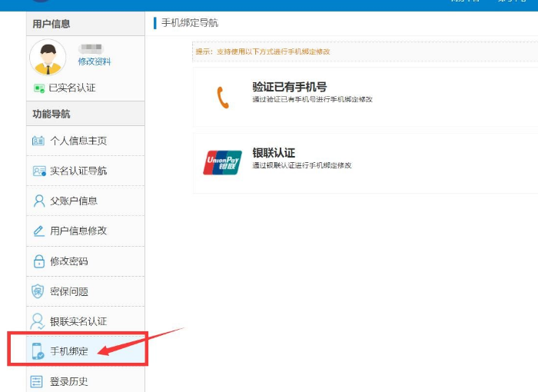Click the 登录历史 list icon

(36, 381)
